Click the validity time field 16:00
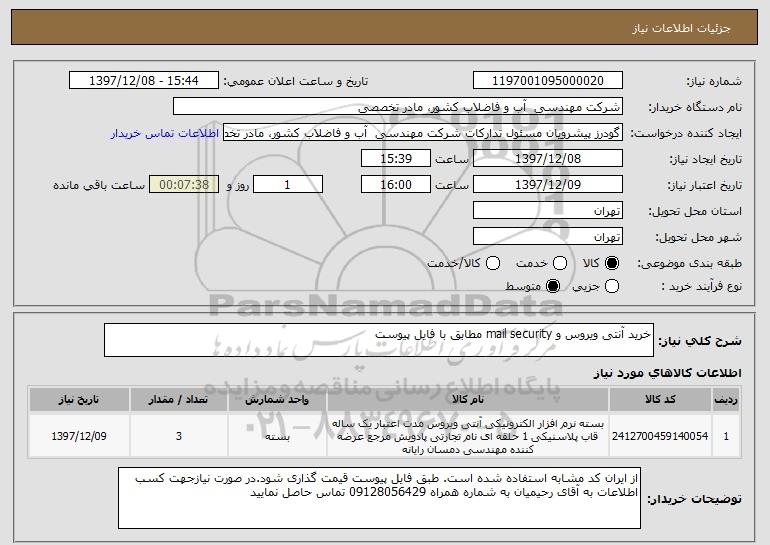The width and height of the screenshot is (770, 545). [x=396, y=185]
